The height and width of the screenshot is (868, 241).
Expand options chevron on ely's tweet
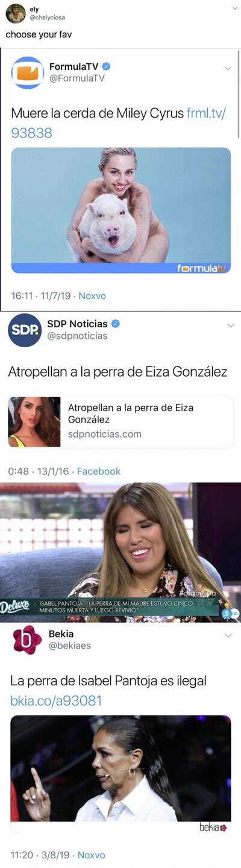(234, 9)
